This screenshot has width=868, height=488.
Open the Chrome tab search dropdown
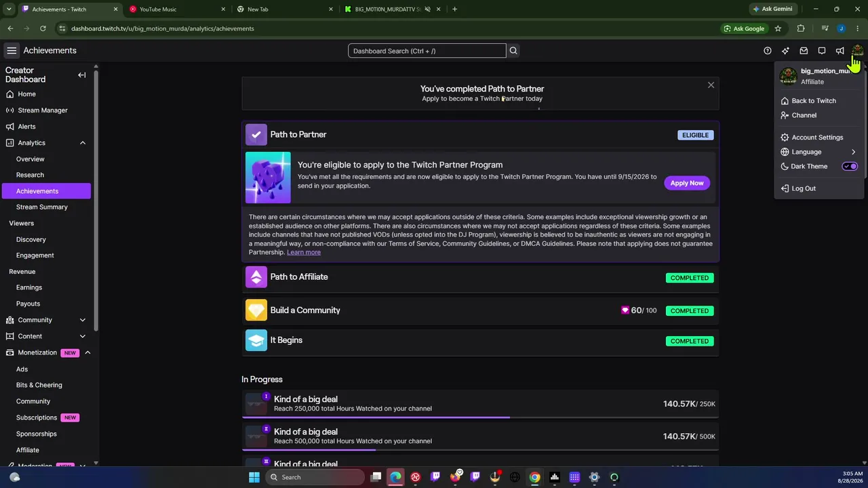[9, 9]
